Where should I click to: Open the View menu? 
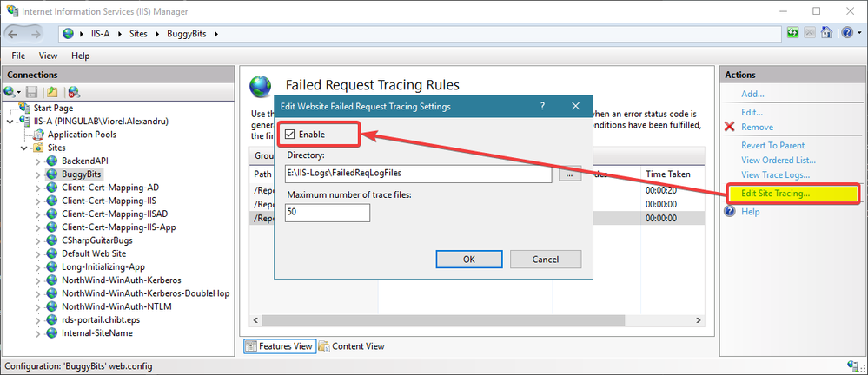point(48,56)
